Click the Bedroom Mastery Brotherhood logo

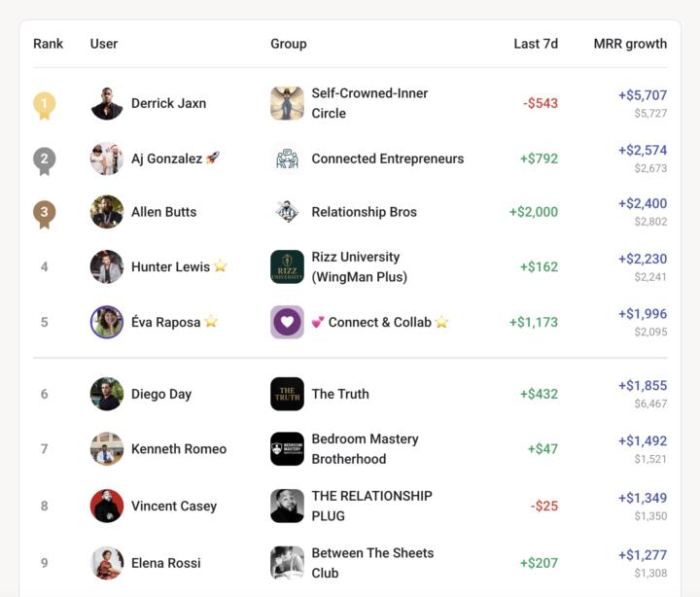pyautogui.click(x=287, y=449)
